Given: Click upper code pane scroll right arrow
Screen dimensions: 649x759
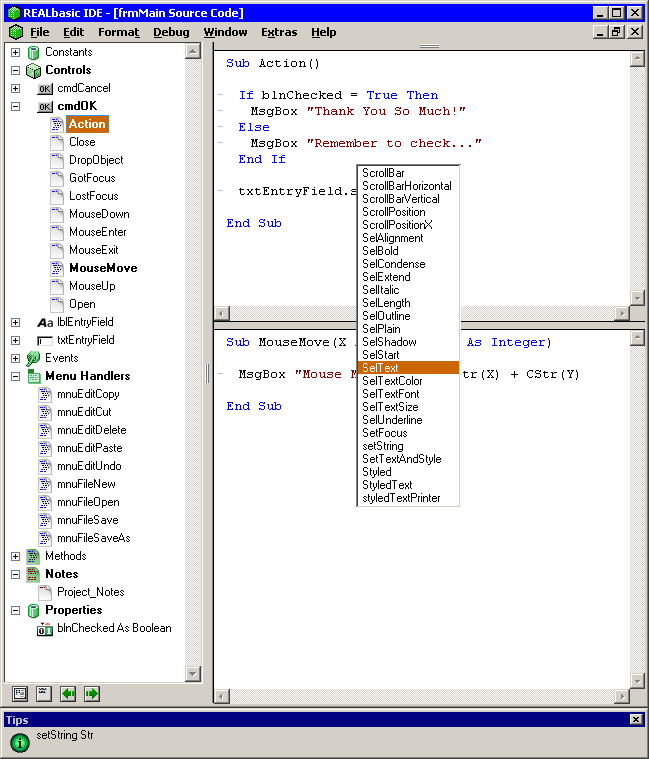Looking at the screenshot, I should [x=622, y=314].
